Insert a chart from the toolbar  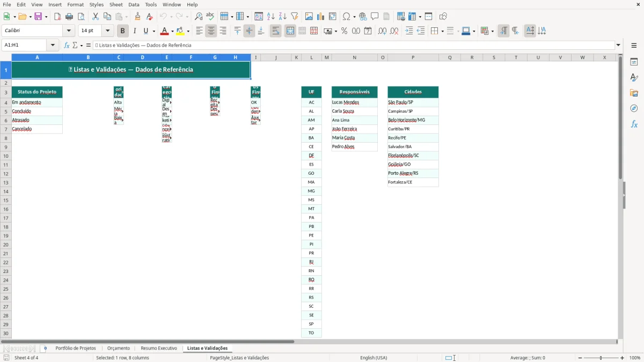coord(321,17)
